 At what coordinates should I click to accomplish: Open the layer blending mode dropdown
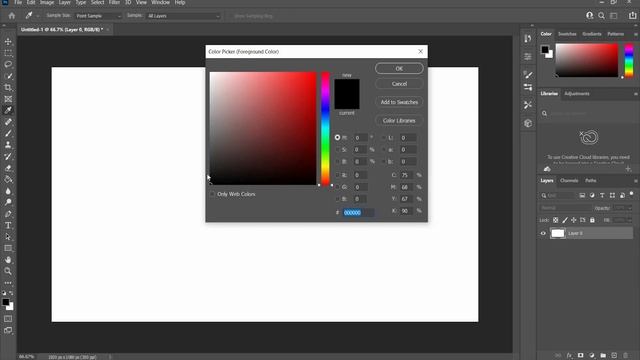coord(566,208)
